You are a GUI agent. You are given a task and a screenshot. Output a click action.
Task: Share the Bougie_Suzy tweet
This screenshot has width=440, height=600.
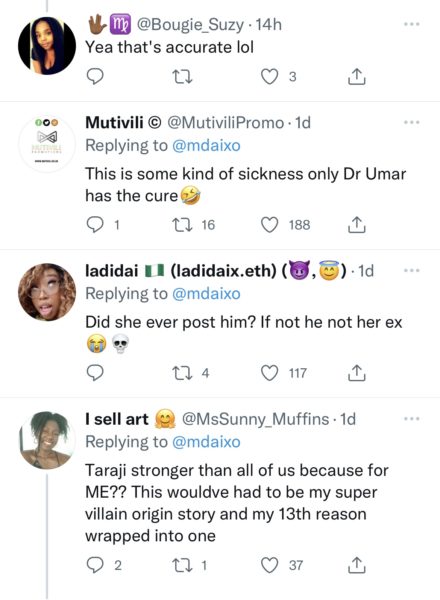click(356, 77)
